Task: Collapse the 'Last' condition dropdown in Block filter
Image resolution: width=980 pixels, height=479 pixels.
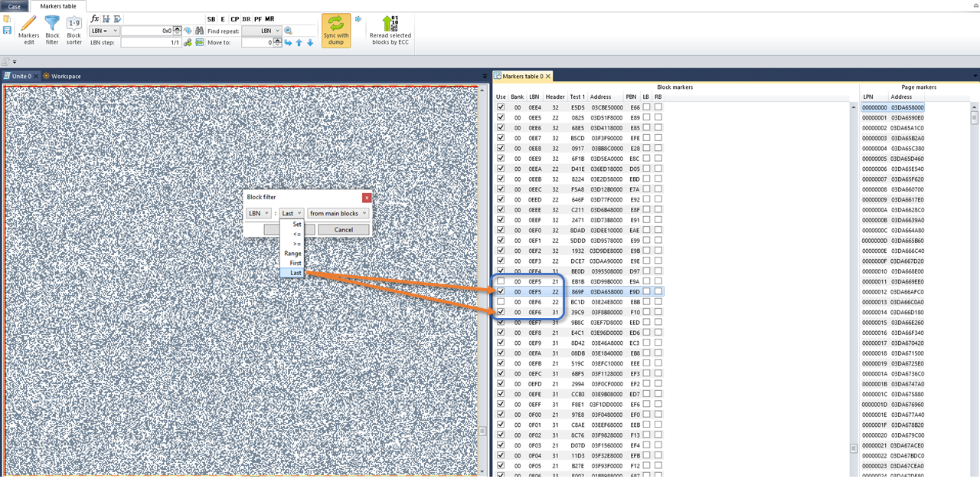Action: tap(292, 213)
